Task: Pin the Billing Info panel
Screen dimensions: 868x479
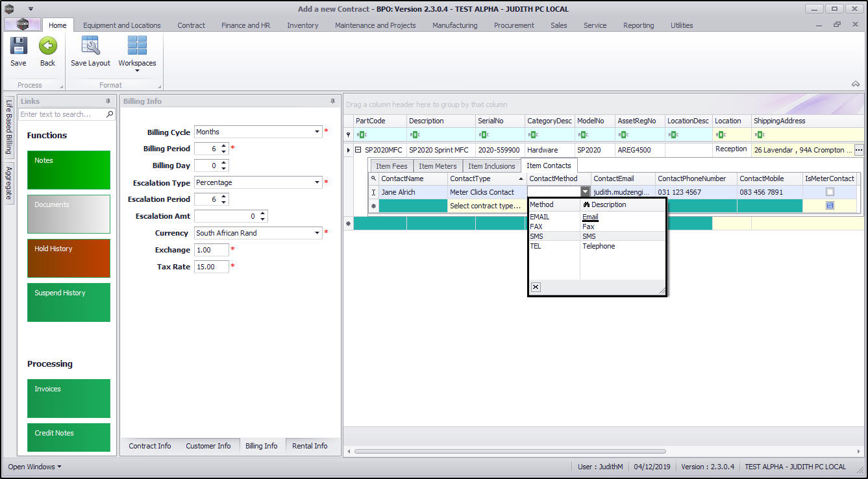Action: click(x=333, y=101)
